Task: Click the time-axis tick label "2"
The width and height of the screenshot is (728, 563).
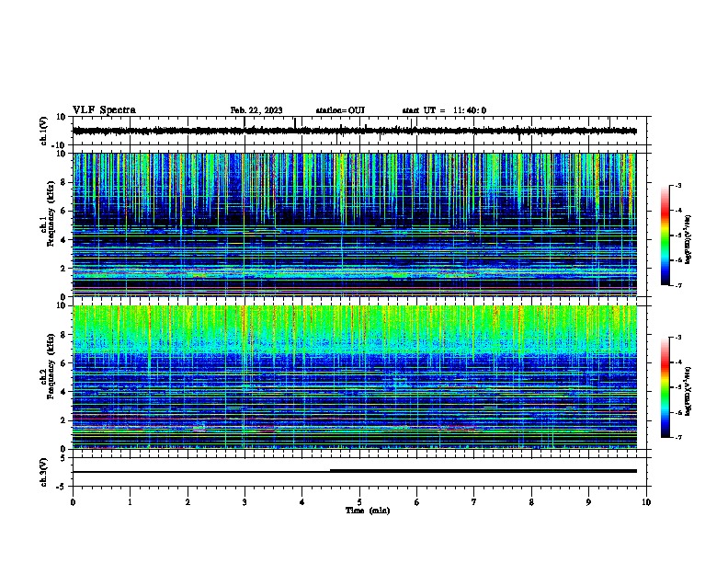Action: (x=188, y=502)
